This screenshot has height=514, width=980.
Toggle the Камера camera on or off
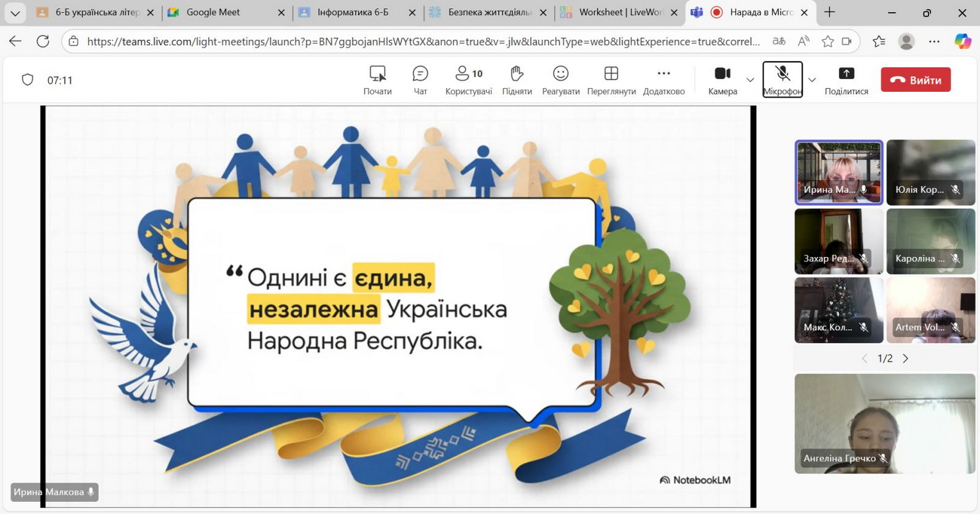[722, 80]
